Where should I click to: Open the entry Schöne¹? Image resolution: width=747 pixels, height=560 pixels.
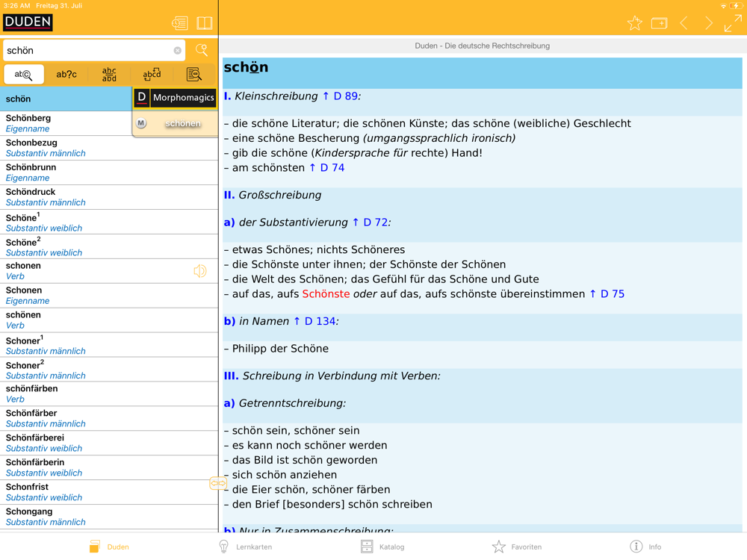click(109, 222)
